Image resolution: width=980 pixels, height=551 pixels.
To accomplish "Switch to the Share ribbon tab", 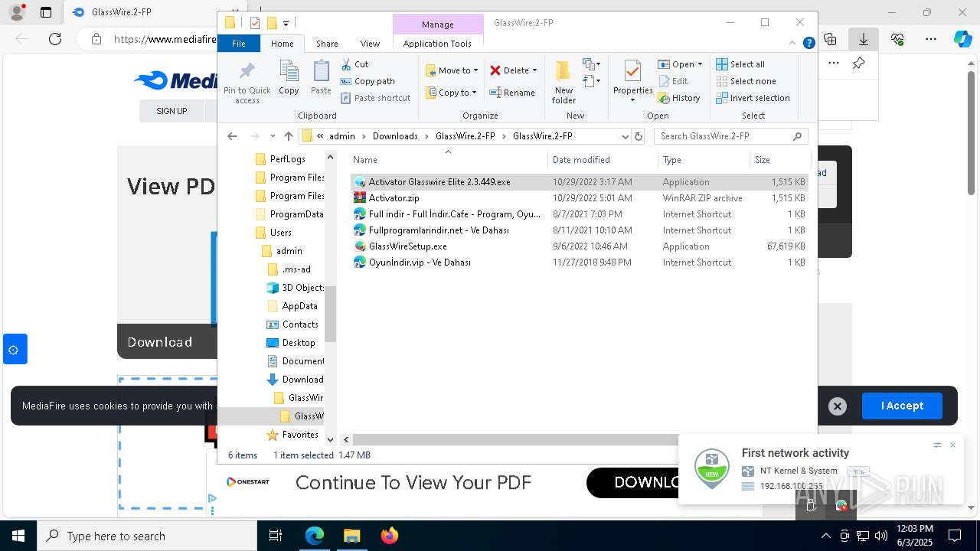I will pos(327,44).
